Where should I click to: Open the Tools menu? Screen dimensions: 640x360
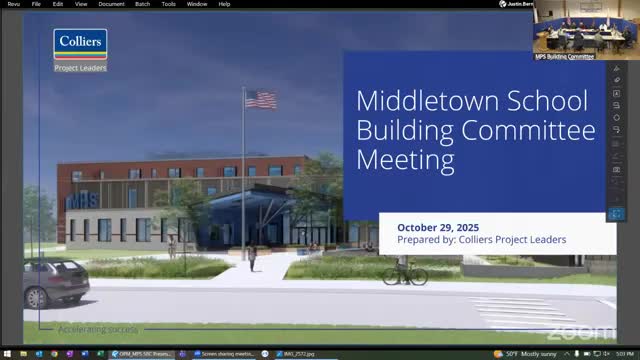pos(168,4)
